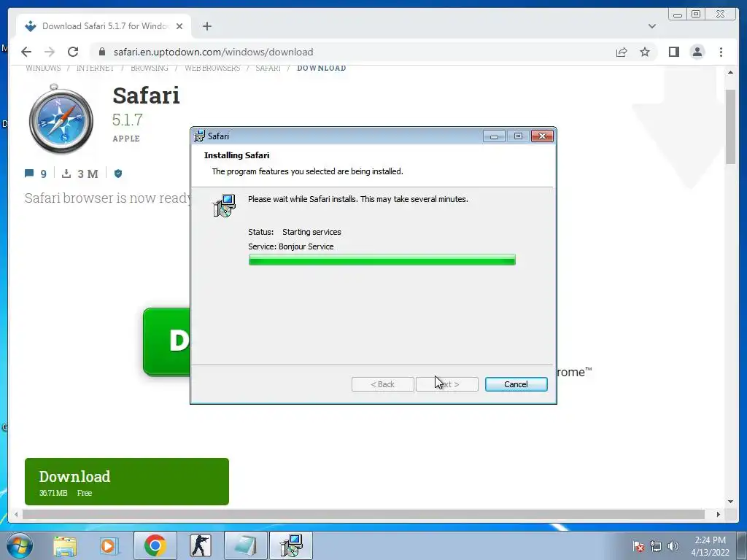Open the notepad-like taskbar app

(245, 545)
